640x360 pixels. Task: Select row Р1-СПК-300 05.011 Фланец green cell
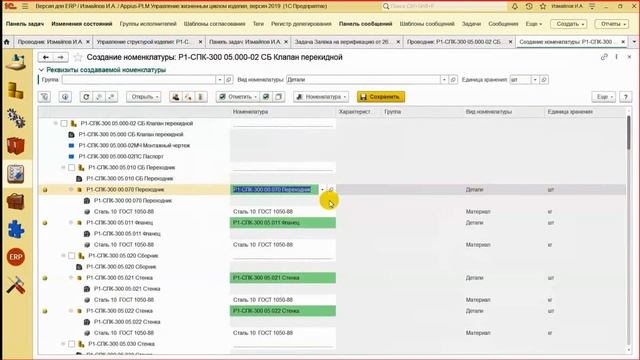(283, 222)
